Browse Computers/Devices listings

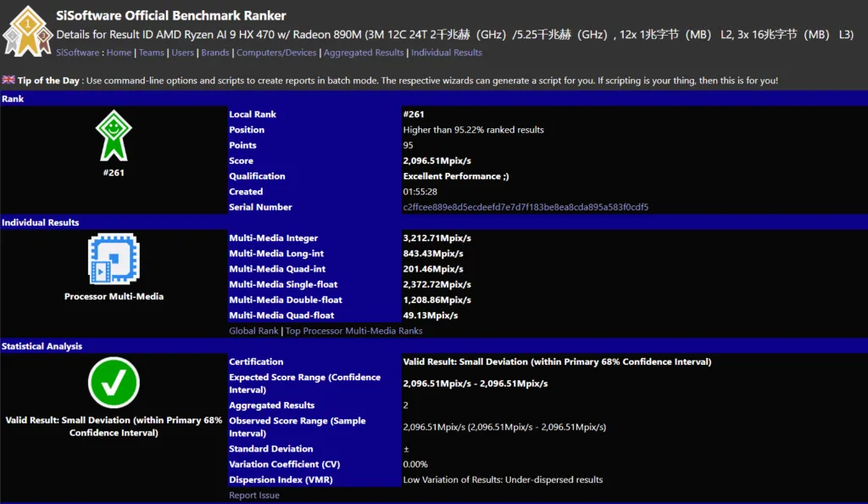point(277,52)
